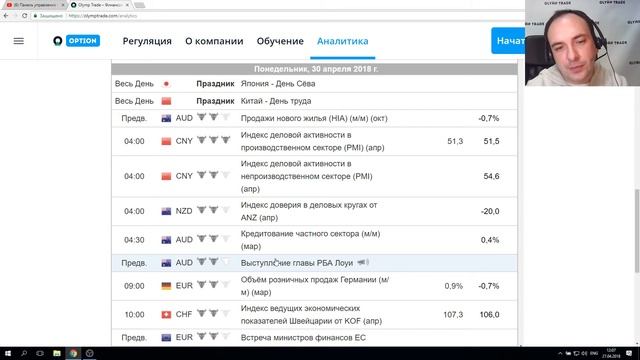640x360 pixels.
Task: Click the presenter webcam overlay
Action: [582, 43]
